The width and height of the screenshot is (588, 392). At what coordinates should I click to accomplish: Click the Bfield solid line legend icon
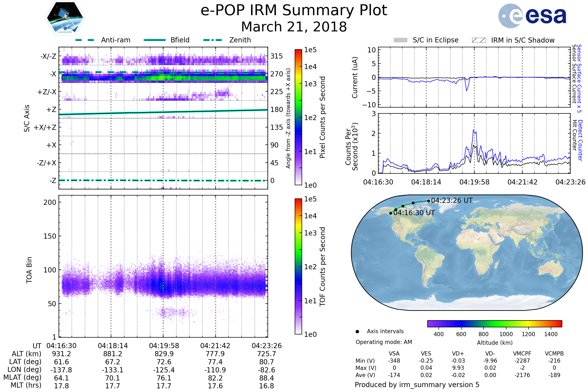pyautogui.click(x=155, y=40)
